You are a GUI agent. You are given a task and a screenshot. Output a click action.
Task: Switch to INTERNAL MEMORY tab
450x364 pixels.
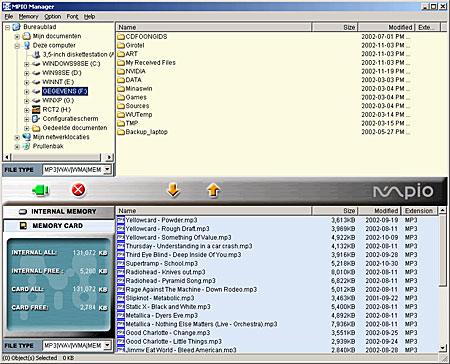click(x=58, y=212)
